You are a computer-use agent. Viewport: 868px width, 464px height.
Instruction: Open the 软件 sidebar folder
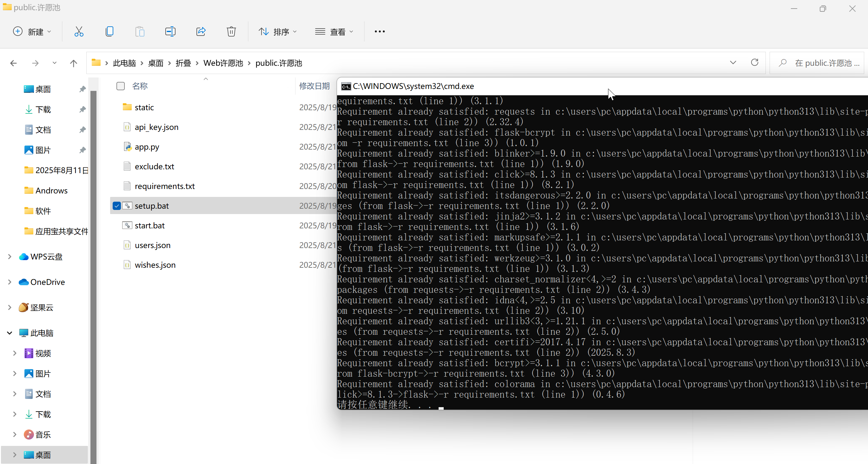tap(37, 211)
